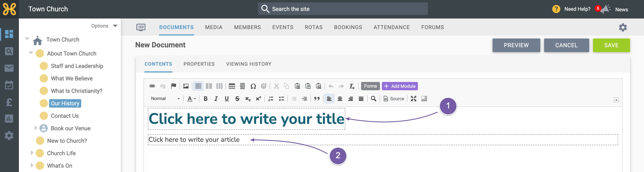Switch to the BOOKINGS tab
Viewport: 644px width, 172px height.
point(348,27)
